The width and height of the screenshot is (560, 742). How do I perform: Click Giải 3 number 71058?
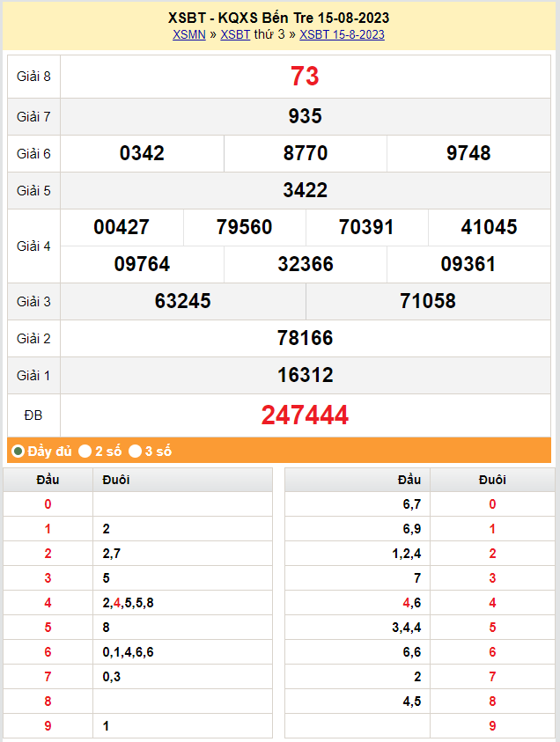427,301
